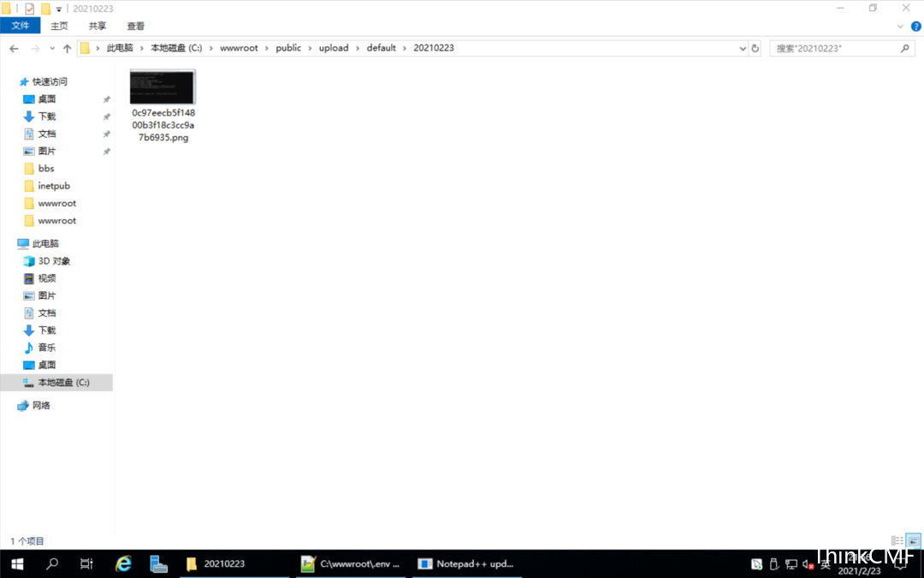Switch to the 20210223 Explorer taskbar button

click(234, 563)
